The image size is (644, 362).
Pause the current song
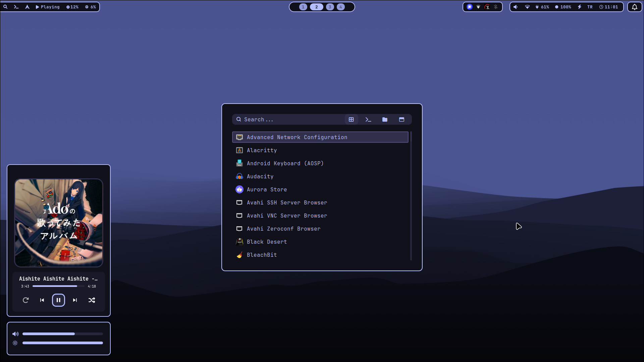pyautogui.click(x=58, y=300)
